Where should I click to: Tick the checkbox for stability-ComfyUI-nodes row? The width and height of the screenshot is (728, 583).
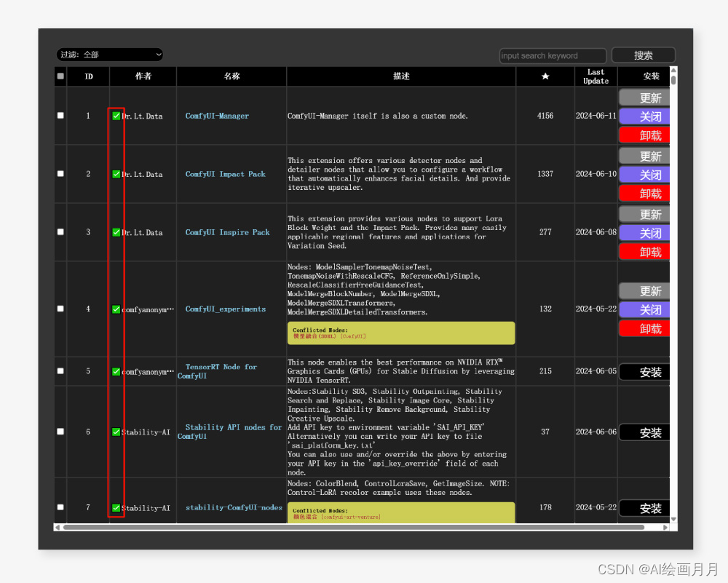[60, 507]
